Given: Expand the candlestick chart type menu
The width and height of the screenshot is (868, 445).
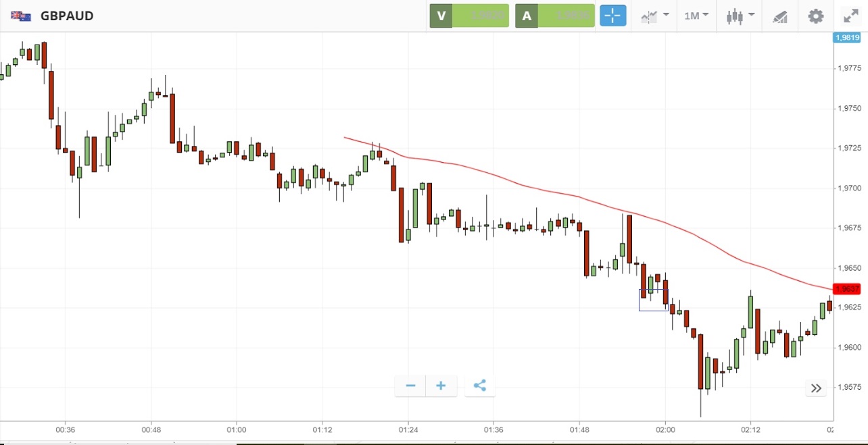Looking at the screenshot, I should coord(740,16).
